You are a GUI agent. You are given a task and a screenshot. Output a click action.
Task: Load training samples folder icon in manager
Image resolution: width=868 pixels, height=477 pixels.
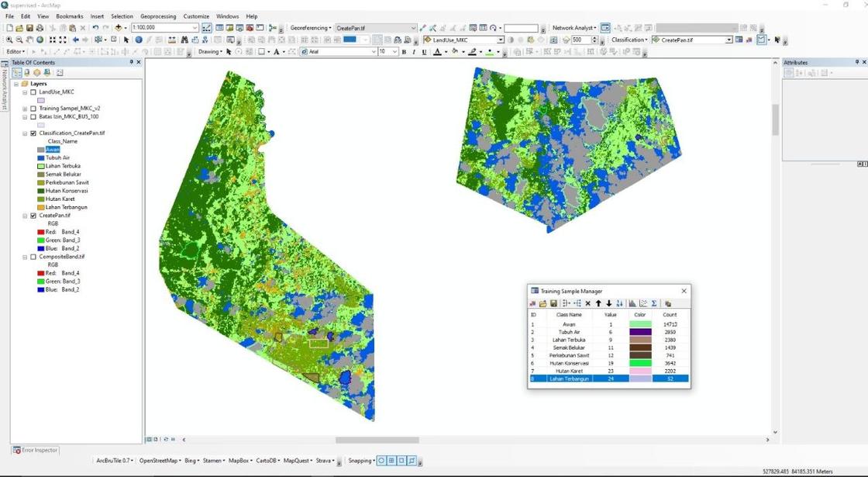click(543, 303)
